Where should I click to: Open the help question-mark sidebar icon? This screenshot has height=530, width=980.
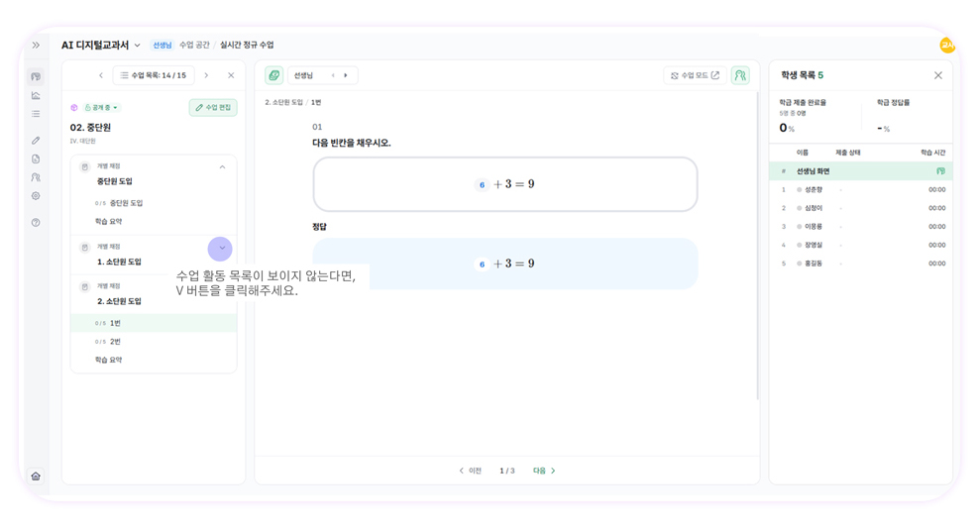click(x=36, y=223)
